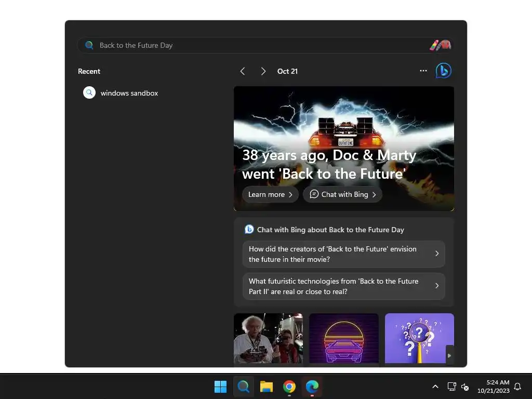The width and height of the screenshot is (532, 399).
Task: Expand chevron on 'How did the creators' suggestion
Action: 437,254
